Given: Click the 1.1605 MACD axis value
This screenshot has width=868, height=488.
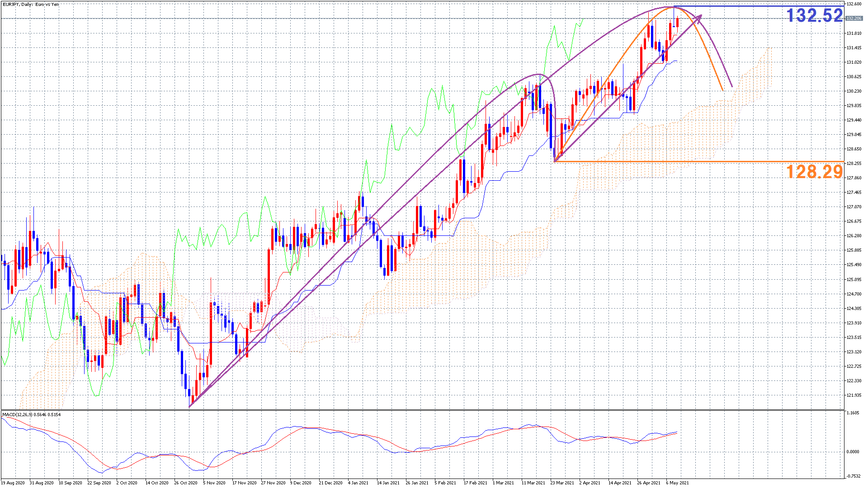Looking at the screenshot, I should tap(853, 413).
